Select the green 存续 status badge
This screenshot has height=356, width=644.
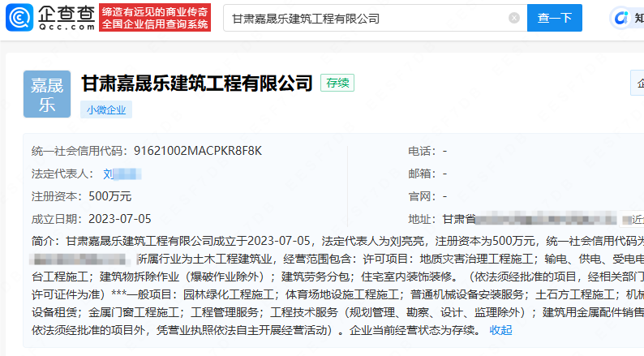click(337, 83)
